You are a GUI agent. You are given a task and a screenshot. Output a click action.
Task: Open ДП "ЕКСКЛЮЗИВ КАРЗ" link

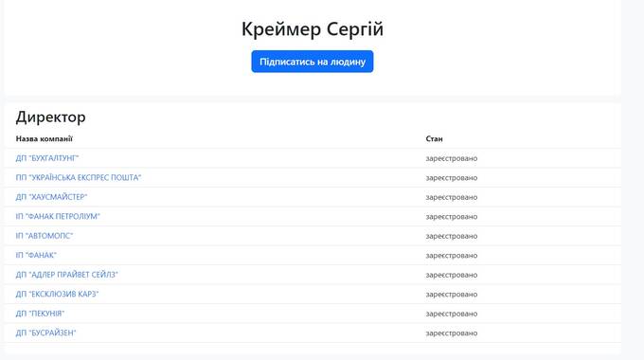[58, 295]
